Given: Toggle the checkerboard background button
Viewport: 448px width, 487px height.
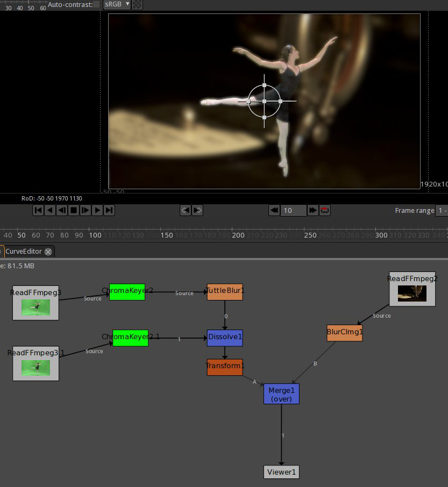Looking at the screenshot, I should 138,4.
